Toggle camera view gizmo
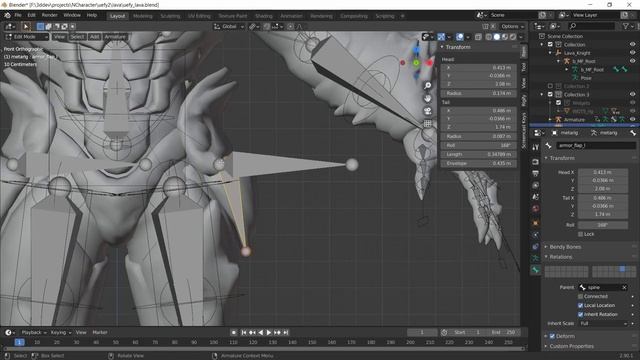Image resolution: width=640 pixels, height=360 pixels. pyautogui.click(x=427, y=111)
